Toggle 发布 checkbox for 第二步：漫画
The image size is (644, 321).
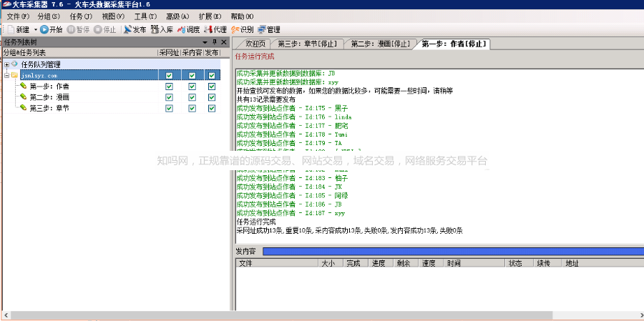[212, 97]
